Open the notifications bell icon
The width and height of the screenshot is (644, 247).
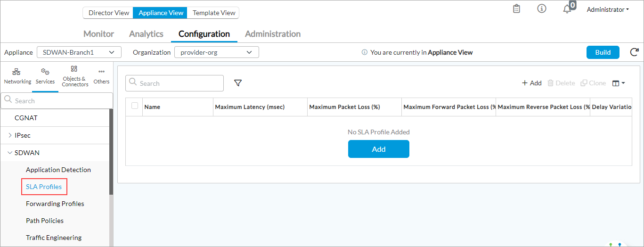point(567,9)
